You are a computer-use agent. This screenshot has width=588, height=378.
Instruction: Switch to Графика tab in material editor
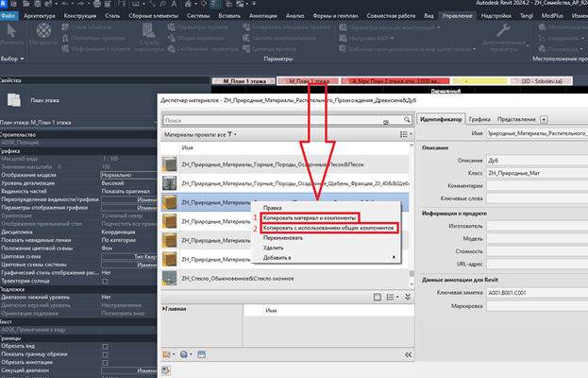(479, 119)
